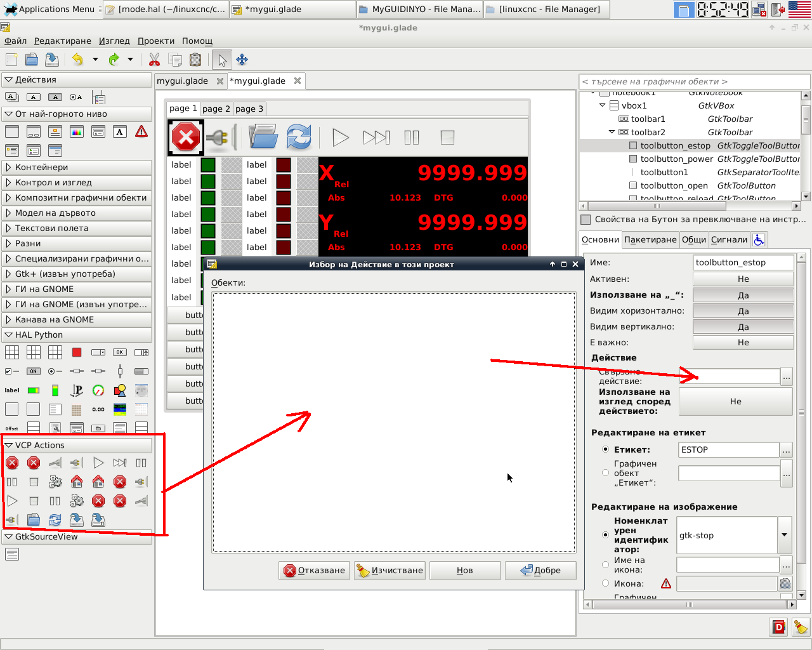Open the undo history dropdown arrow
Viewport: 812px width, 650px height.
(x=95, y=60)
